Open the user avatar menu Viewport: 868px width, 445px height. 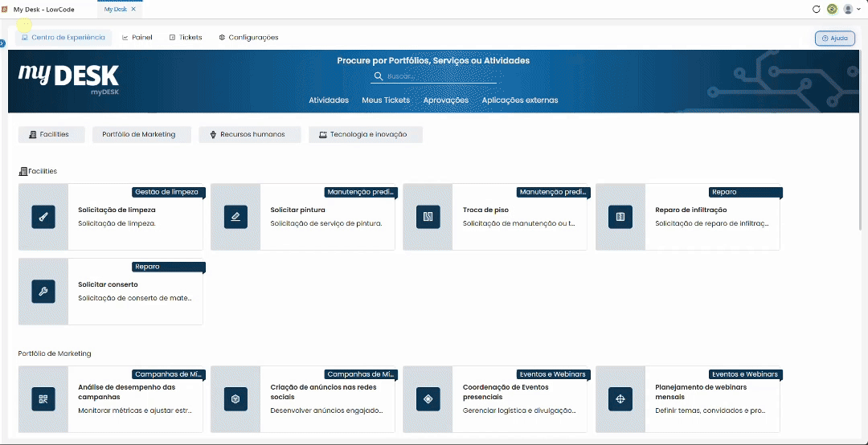[x=851, y=9]
